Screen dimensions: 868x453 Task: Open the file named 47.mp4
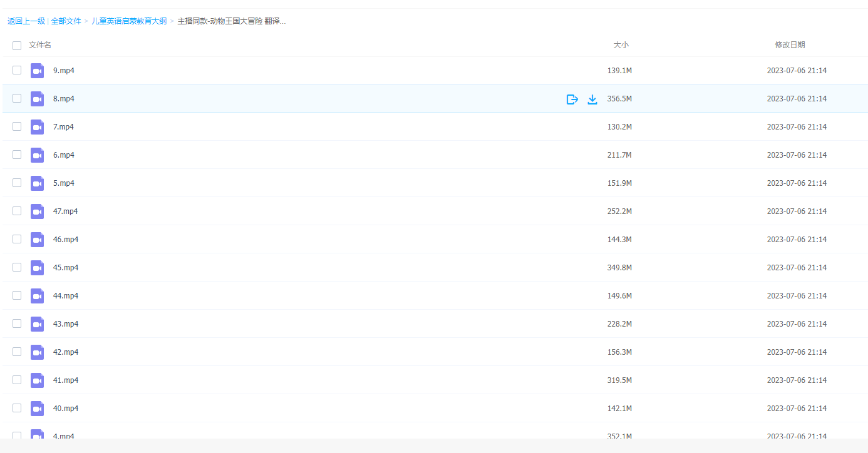pyautogui.click(x=66, y=211)
